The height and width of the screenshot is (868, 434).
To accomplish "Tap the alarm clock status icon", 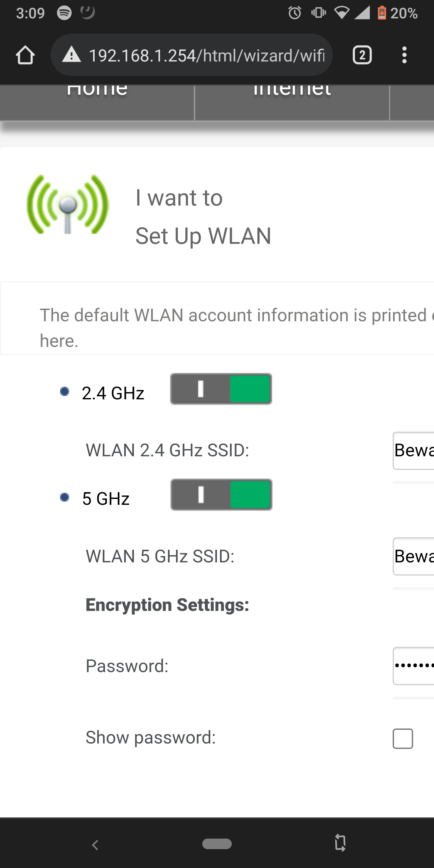I will tap(294, 13).
